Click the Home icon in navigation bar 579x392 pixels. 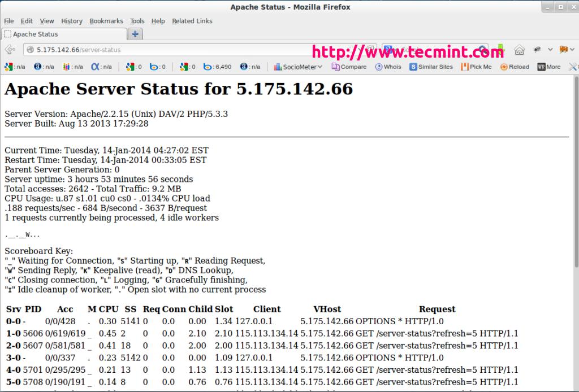pos(519,50)
